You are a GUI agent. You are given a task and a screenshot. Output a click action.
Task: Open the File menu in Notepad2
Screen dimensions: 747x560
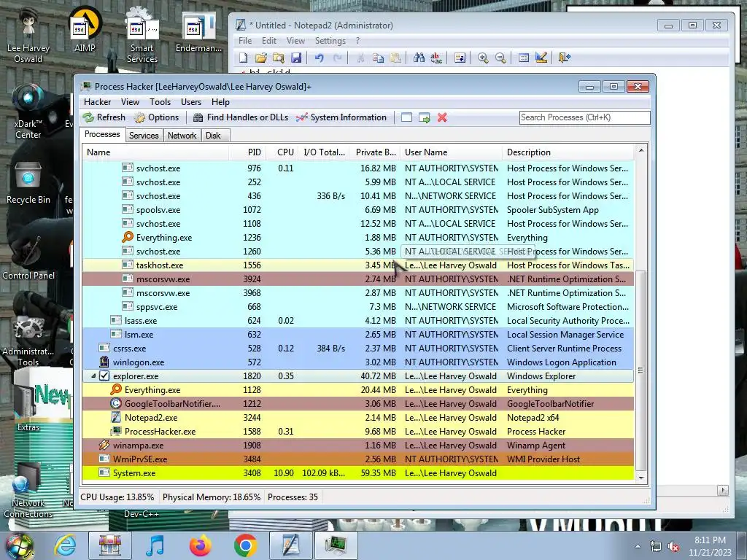point(245,41)
